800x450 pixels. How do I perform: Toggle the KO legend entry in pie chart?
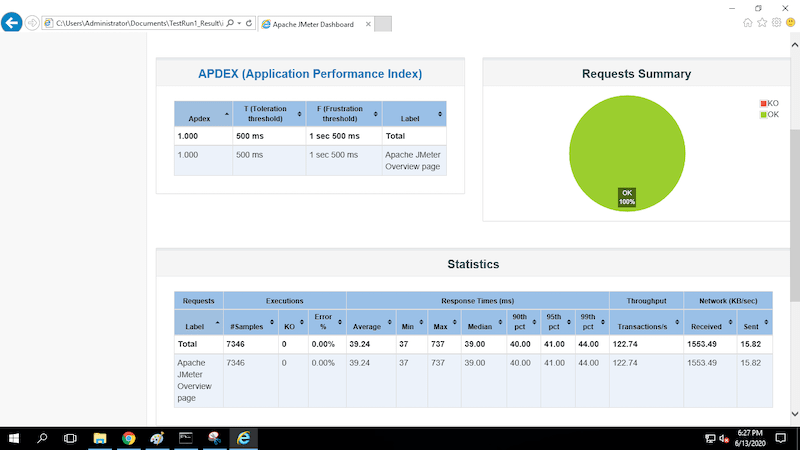pos(769,103)
